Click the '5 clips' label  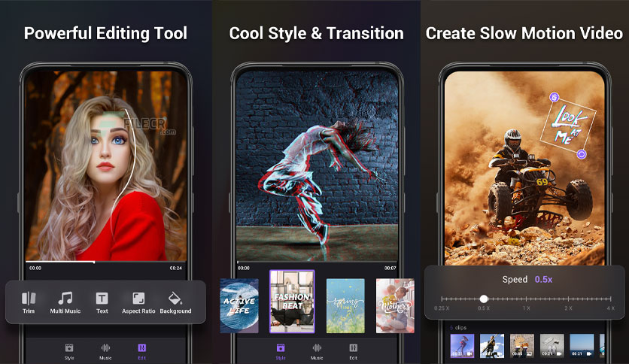point(458,327)
